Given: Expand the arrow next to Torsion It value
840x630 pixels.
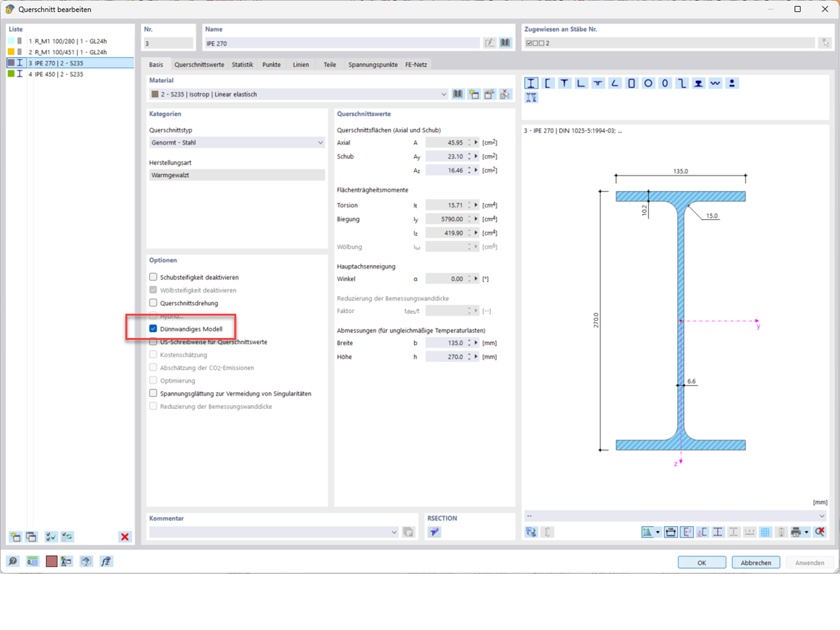Looking at the screenshot, I should point(476,205).
